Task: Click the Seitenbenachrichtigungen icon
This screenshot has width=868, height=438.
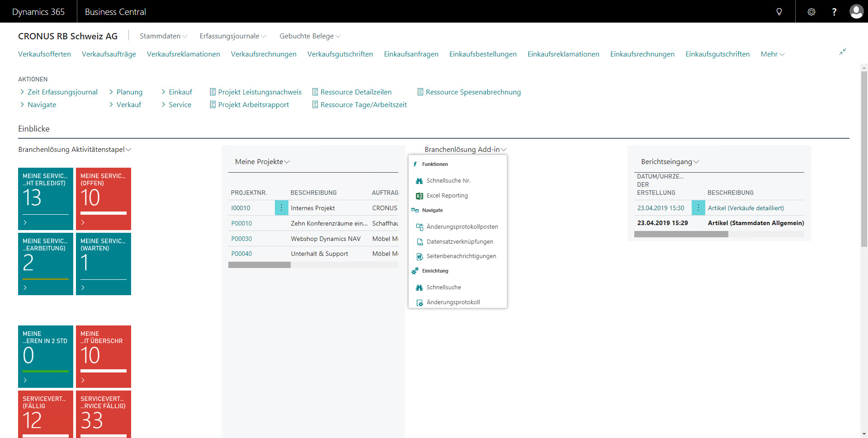Action: (x=419, y=256)
